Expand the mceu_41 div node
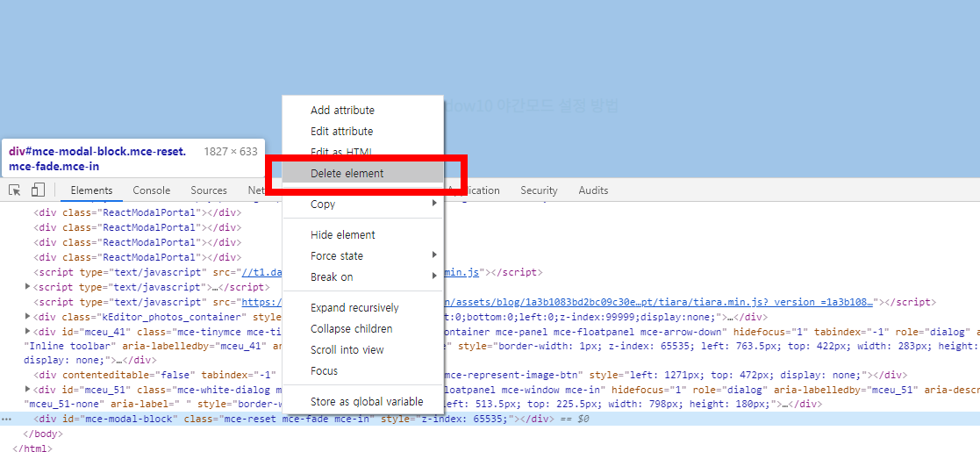Image resolution: width=980 pixels, height=452 pixels. [x=27, y=331]
